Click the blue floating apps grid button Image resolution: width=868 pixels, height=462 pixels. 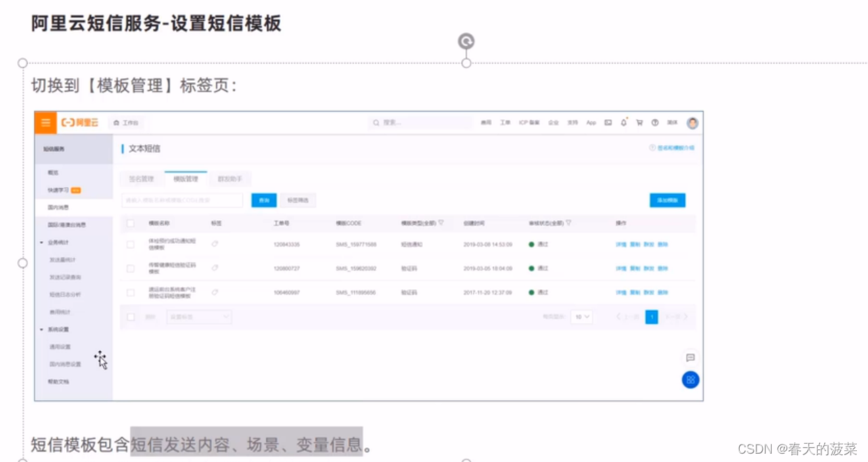690,380
